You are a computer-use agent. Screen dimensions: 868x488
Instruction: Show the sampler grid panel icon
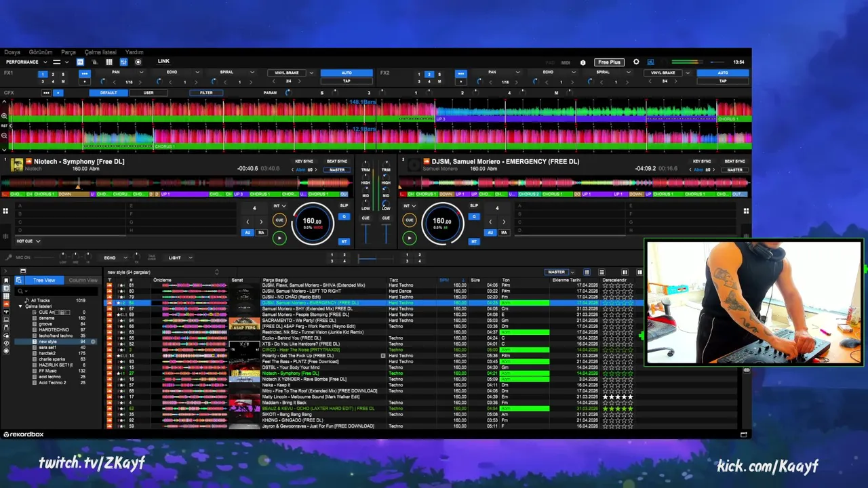pos(109,62)
